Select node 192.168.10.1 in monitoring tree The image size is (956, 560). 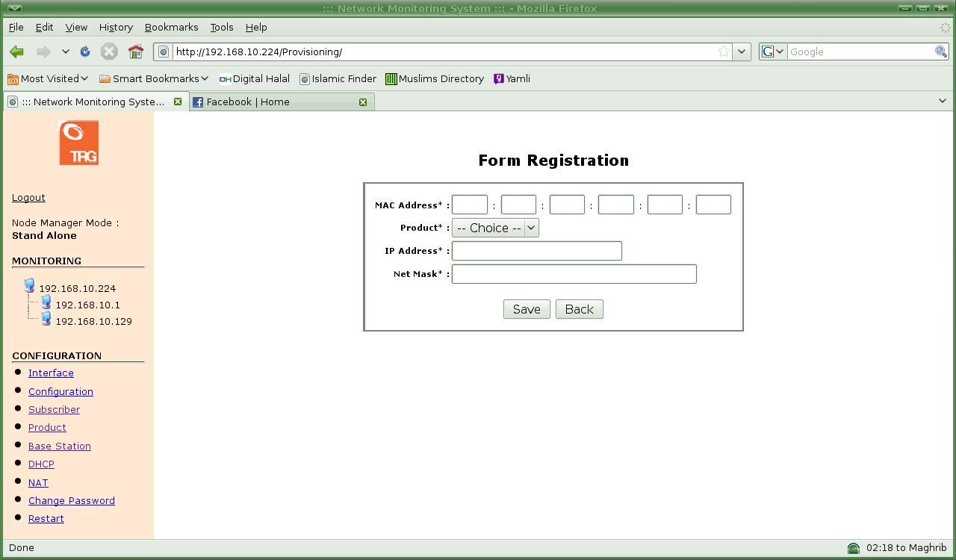(x=87, y=305)
